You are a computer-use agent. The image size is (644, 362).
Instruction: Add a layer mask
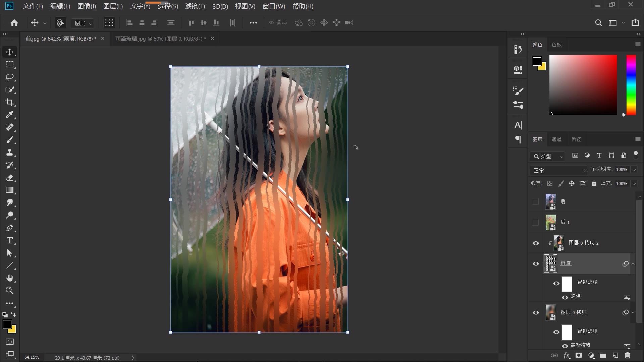579,355
